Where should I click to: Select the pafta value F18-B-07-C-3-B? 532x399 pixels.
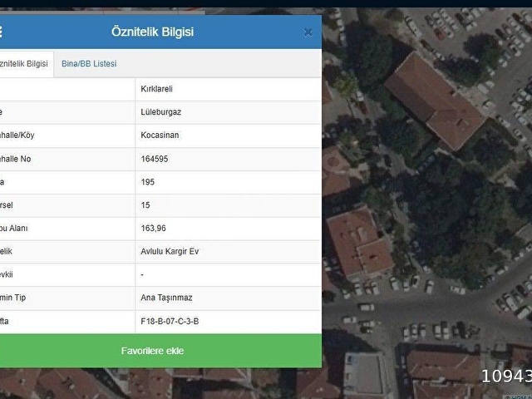click(x=170, y=321)
